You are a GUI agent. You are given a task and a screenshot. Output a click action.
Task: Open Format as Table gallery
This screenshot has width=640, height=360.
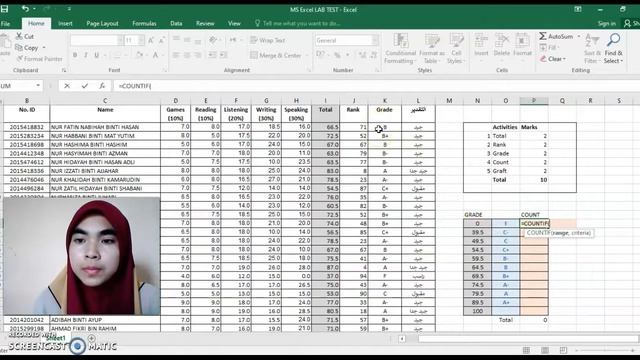[431, 49]
